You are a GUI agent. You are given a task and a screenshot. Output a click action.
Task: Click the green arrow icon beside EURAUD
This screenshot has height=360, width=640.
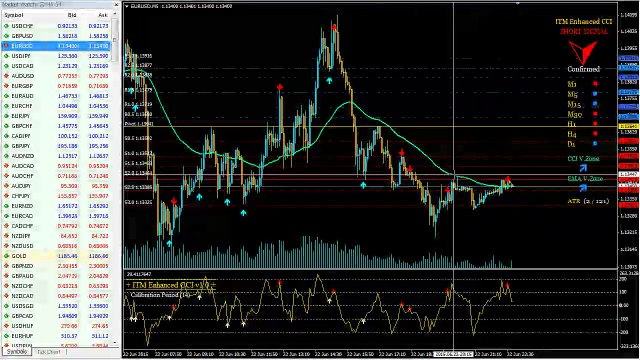(7, 96)
